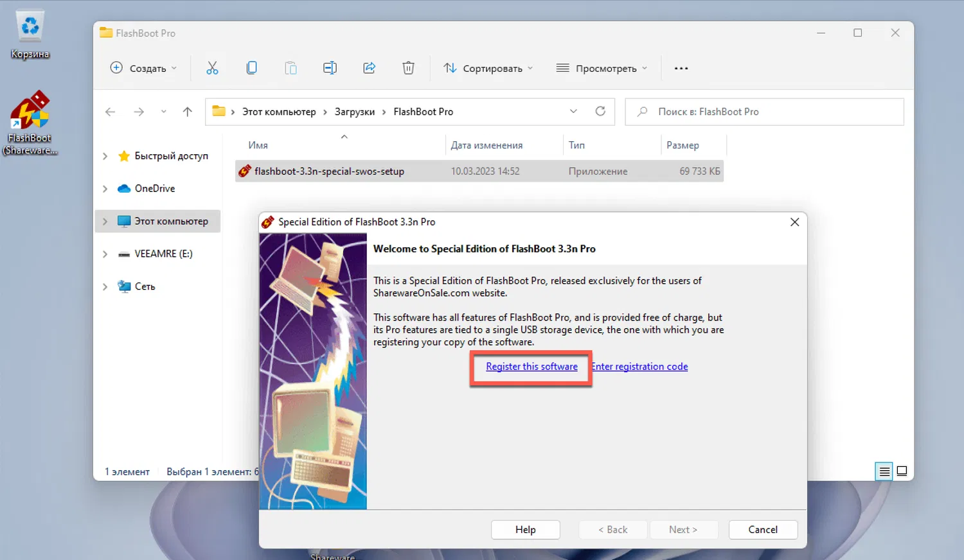Switch to details view layout
The width and height of the screenshot is (964, 560).
click(x=883, y=471)
